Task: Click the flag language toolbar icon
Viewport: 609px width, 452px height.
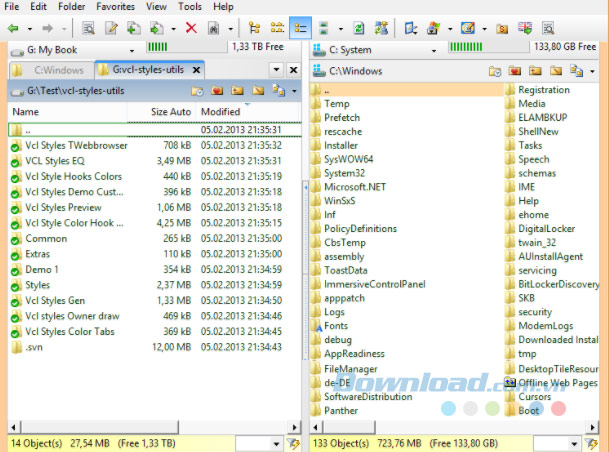Action: coord(525,28)
